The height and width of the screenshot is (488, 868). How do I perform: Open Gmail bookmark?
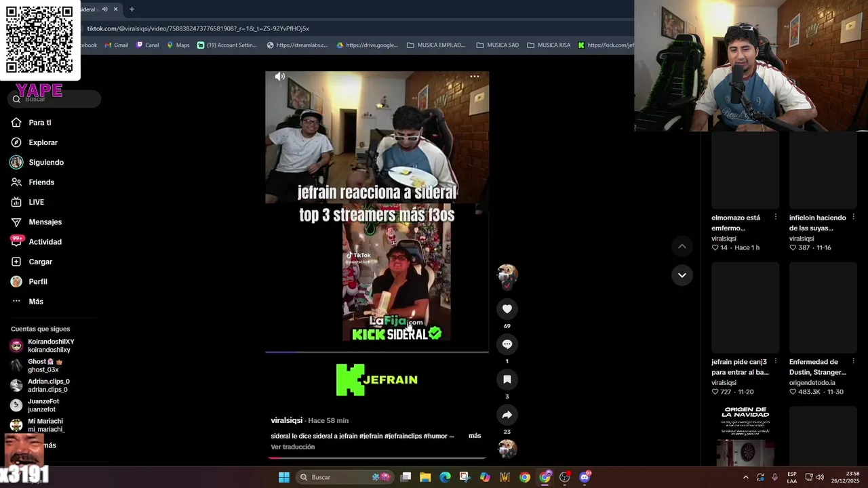point(117,45)
